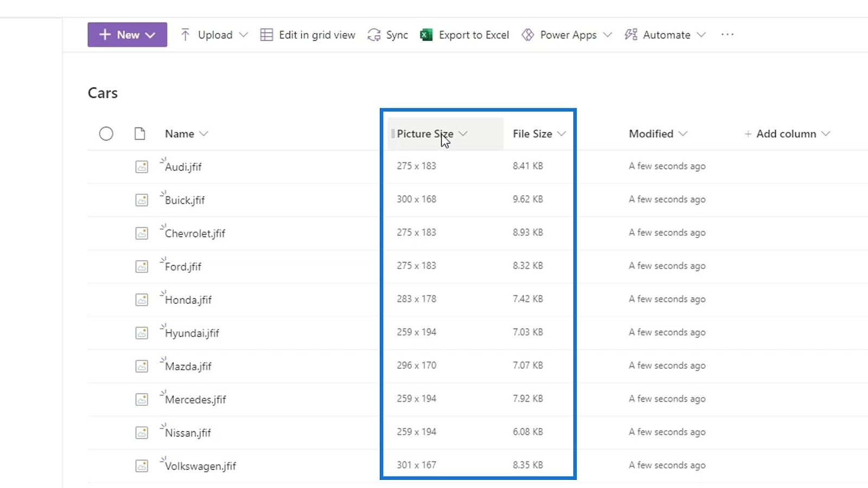Click the Edit in grid view icon
Viewport: 868px width, 488px height.
pyautogui.click(x=266, y=35)
